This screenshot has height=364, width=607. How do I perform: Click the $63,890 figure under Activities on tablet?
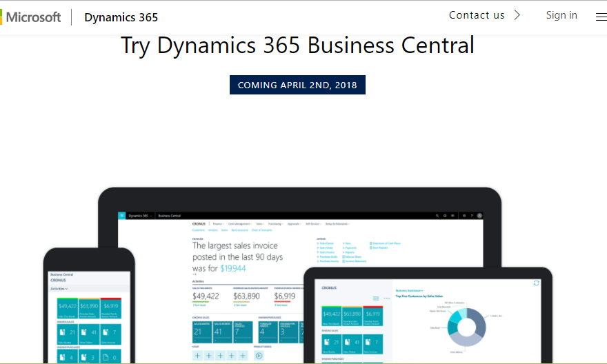tap(246, 296)
